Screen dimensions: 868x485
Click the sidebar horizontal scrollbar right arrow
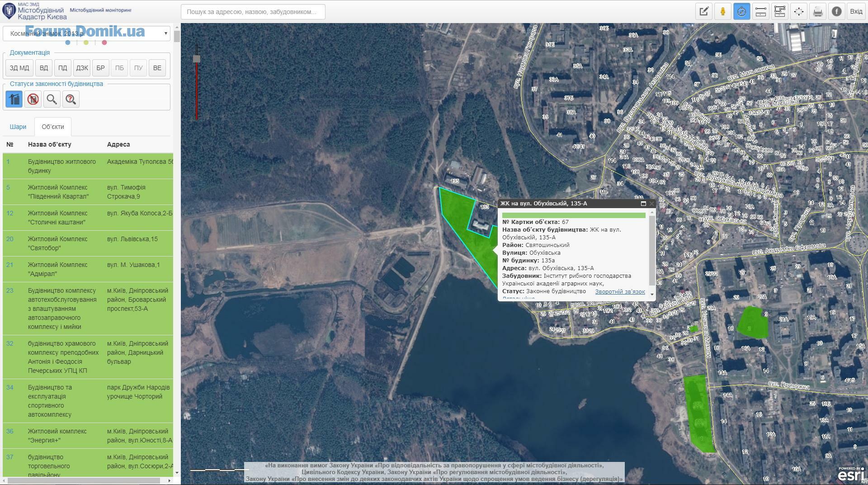170,480
